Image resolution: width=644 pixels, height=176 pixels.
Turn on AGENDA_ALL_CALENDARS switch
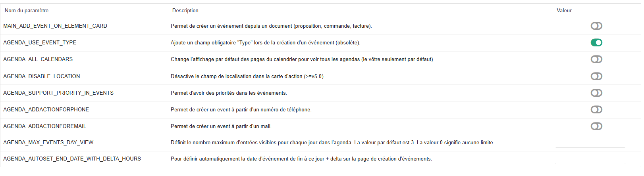(x=596, y=59)
